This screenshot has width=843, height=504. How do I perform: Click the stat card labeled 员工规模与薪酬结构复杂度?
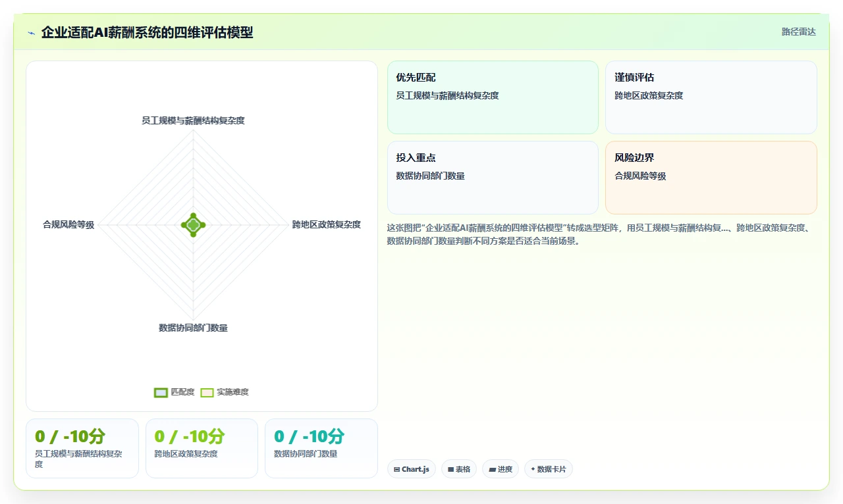point(82,448)
